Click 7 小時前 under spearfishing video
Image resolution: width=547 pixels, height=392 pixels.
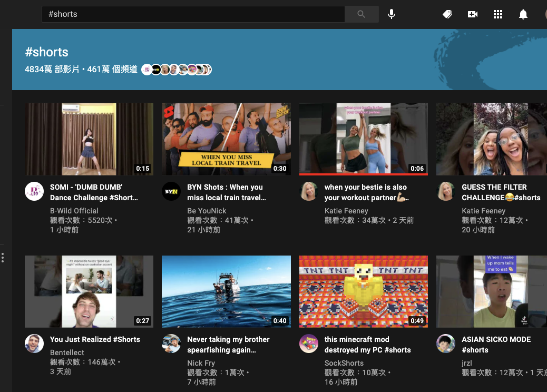[202, 382]
